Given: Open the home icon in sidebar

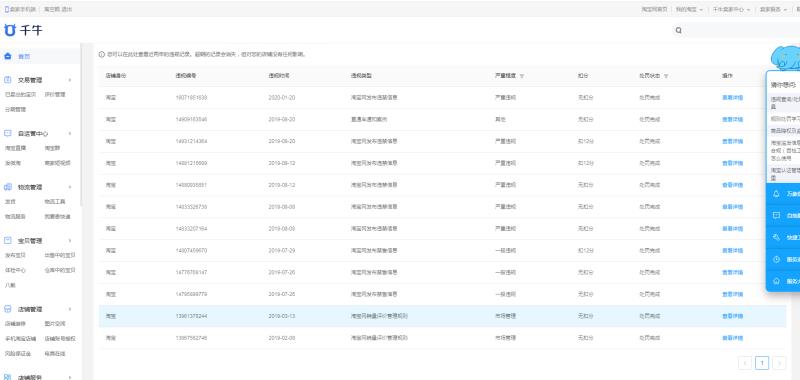Looking at the screenshot, I should point(8,56).
